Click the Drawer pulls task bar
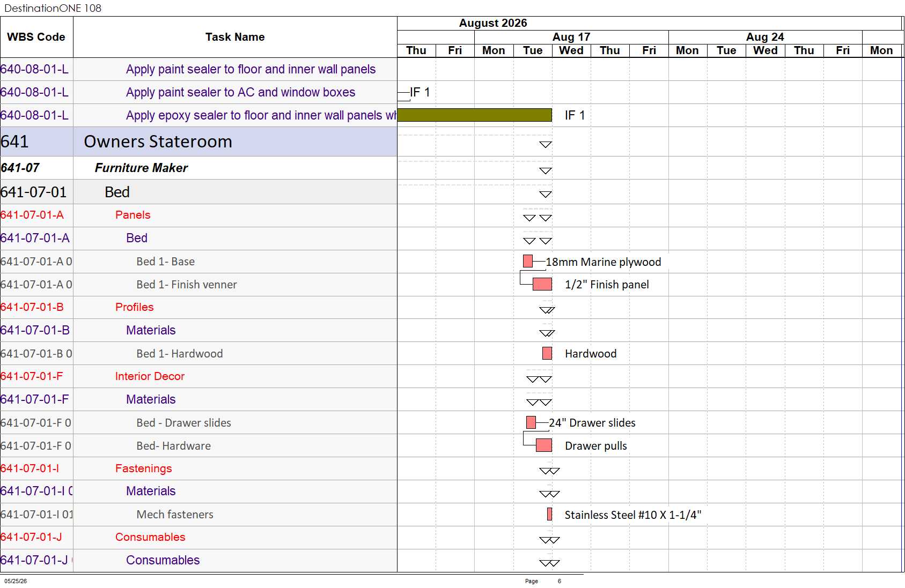905x588 pixels. [x=544, y=445]
